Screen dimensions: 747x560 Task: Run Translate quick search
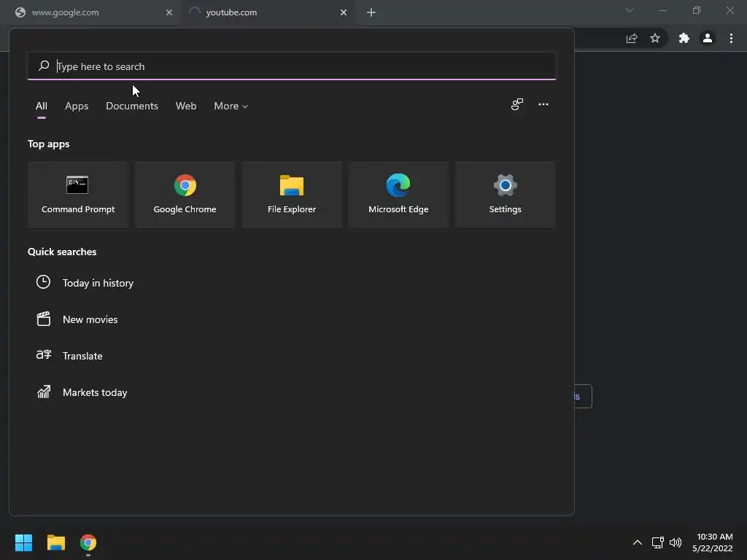point(82,356)
